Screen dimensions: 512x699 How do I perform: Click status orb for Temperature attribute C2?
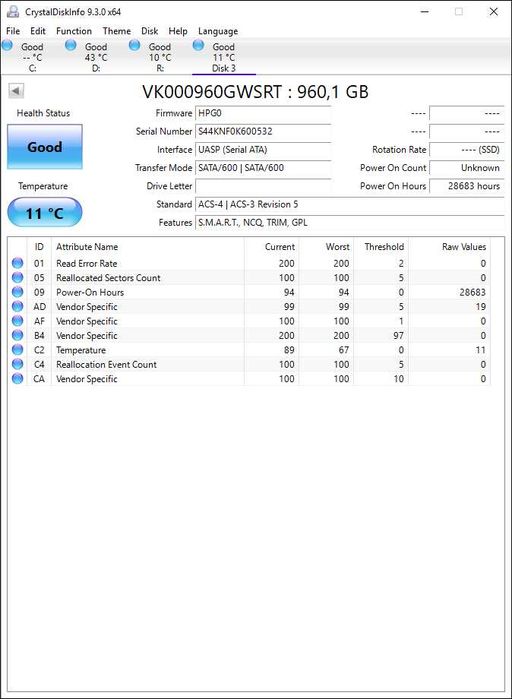17,350
